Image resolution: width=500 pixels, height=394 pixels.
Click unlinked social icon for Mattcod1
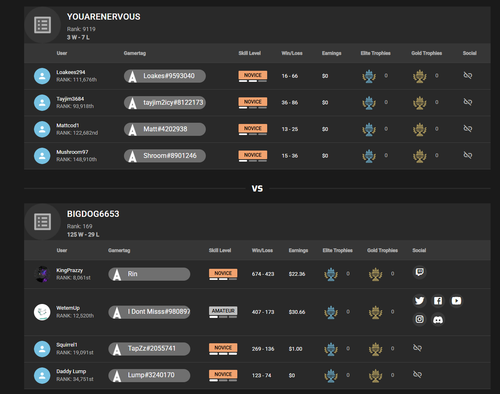tap(468, 128)
